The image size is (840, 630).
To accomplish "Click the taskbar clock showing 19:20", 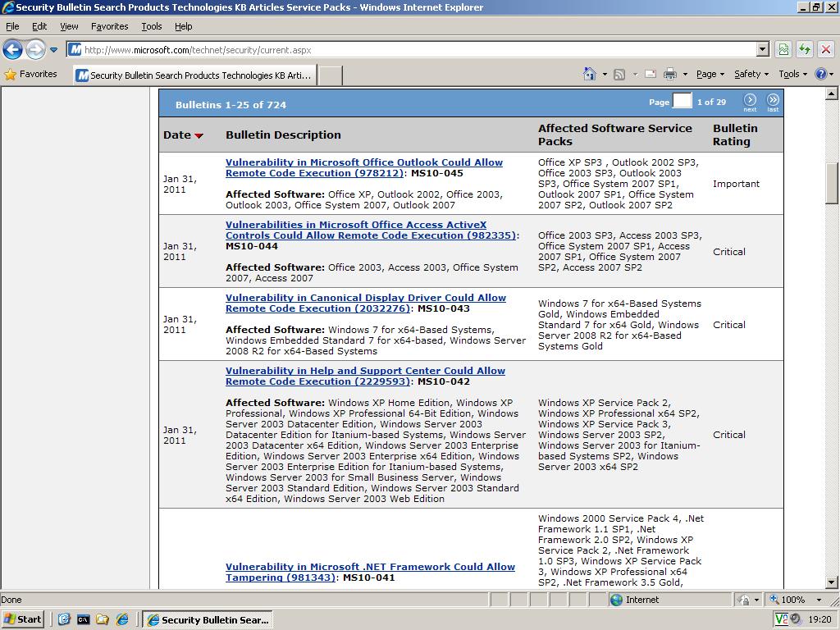I will (x=819, y=619).
